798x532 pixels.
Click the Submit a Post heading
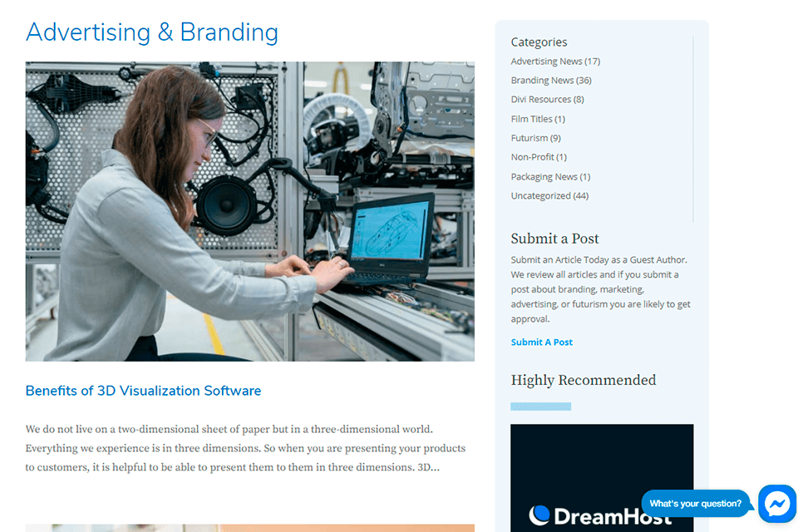tap(554, 239)
